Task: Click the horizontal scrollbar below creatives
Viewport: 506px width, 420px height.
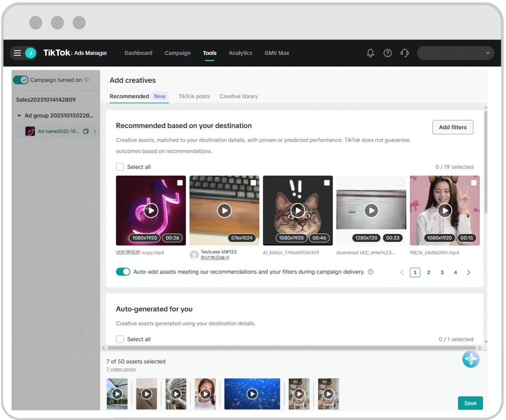Action: coord(291,348)
